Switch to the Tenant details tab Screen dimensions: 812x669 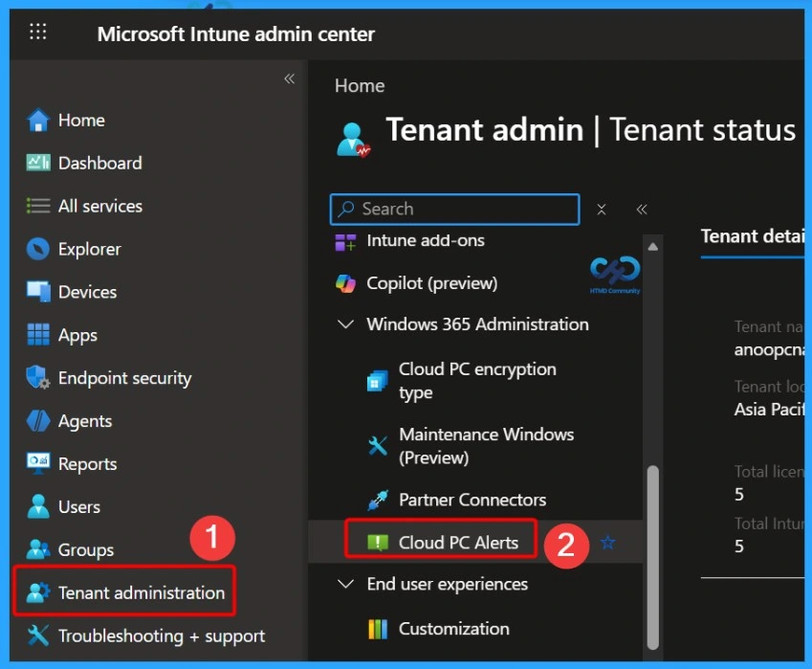(752, 236)
